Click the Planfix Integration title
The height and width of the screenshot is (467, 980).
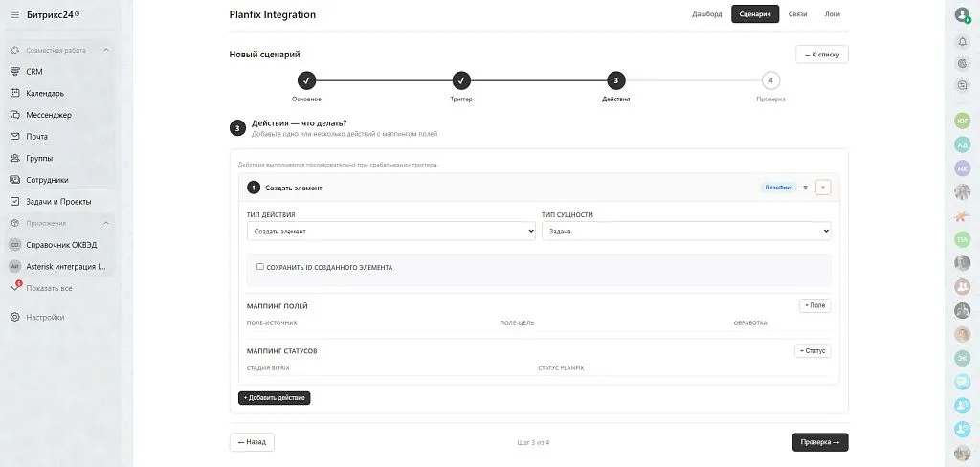[273, 14]
